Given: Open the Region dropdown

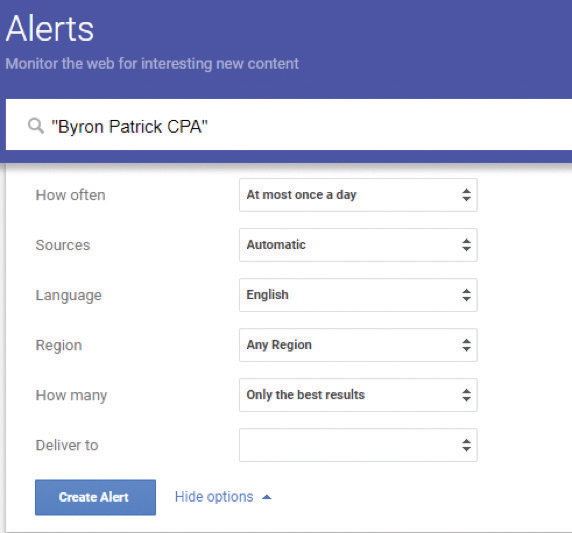Looking at the screenshot, I should (358, 345).
